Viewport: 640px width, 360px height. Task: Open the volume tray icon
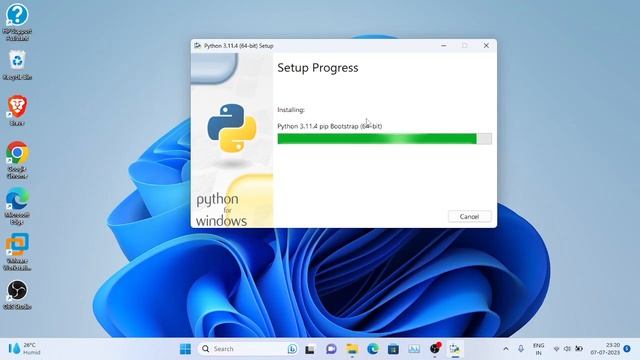point(567,349)
